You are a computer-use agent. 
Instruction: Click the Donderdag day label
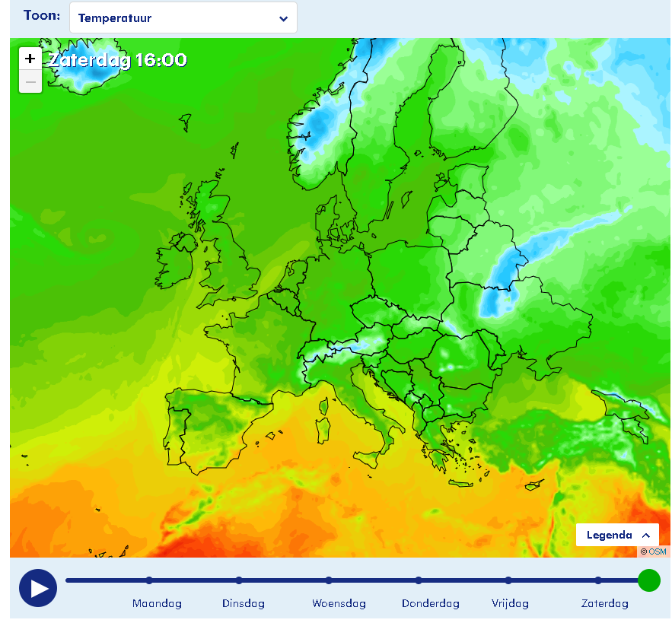pos(430,603)
